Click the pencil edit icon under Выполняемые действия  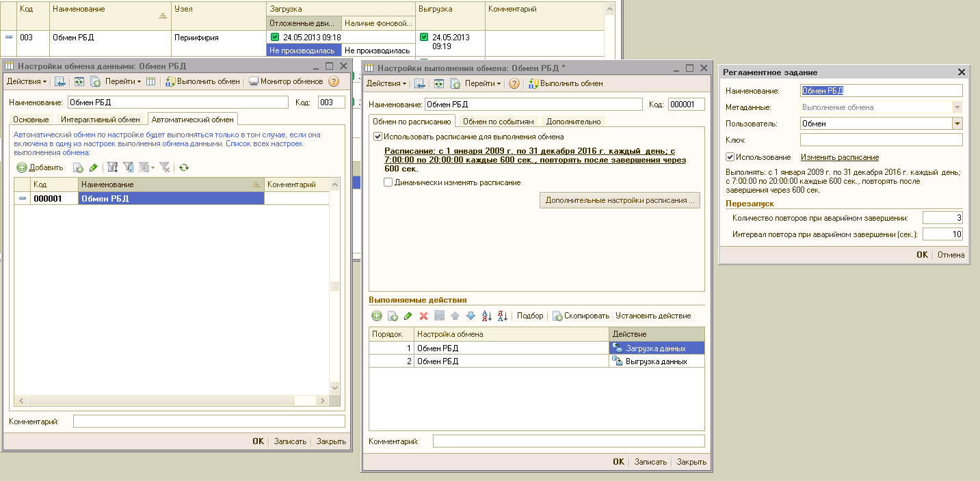pyautogui.click(x=408, y=316)
